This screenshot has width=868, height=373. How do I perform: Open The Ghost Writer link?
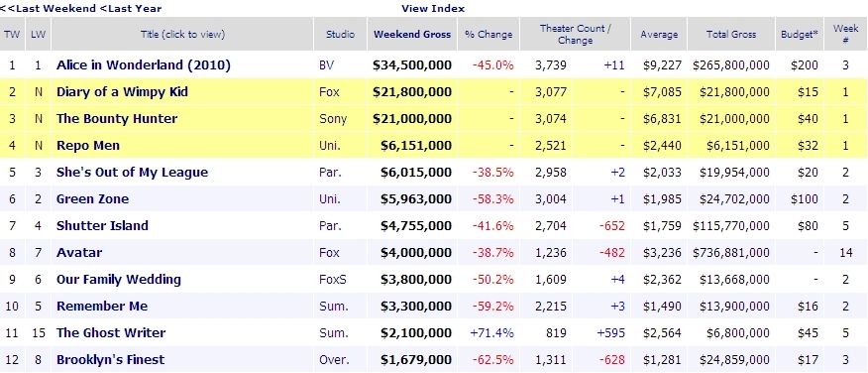pos(111,333)
